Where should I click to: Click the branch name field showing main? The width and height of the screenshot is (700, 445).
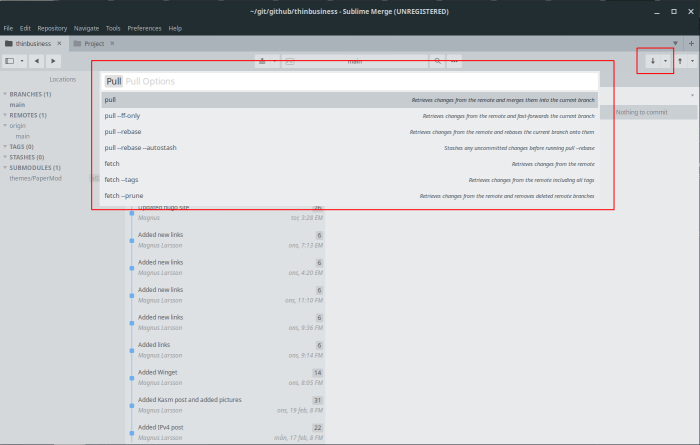355,61
